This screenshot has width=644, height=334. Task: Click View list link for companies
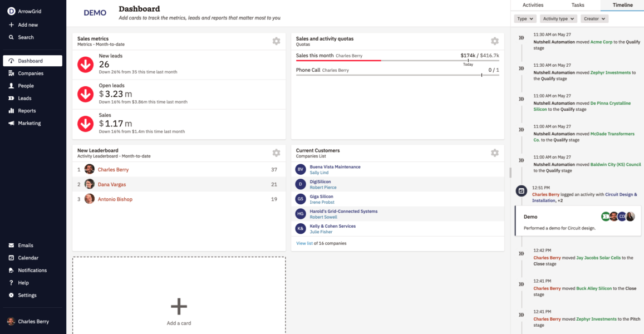304,243
